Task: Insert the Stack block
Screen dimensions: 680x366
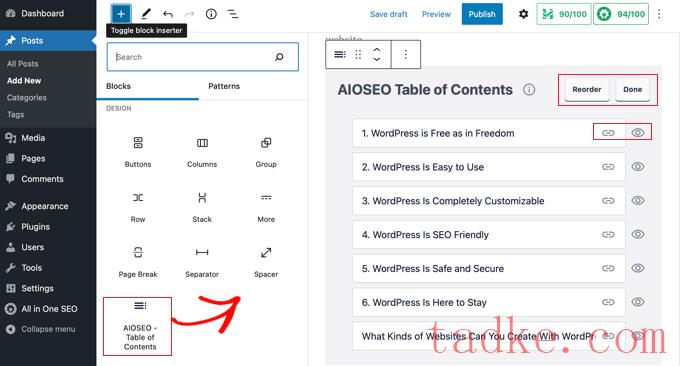Action: pyautogui.click(x=202, y=207)
